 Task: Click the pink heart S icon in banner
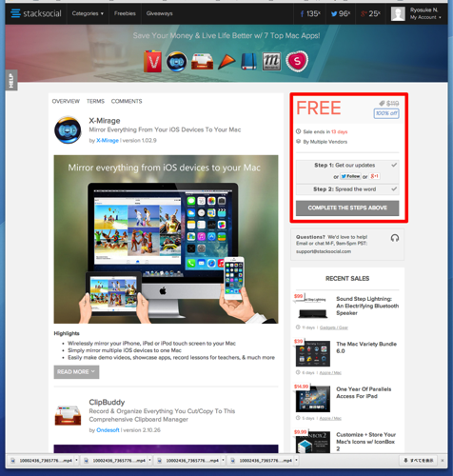click(297, 61)
